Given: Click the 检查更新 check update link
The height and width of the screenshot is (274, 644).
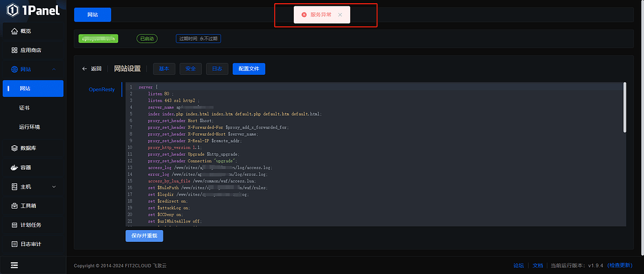Looking at the screenshot, I should 620,265.
